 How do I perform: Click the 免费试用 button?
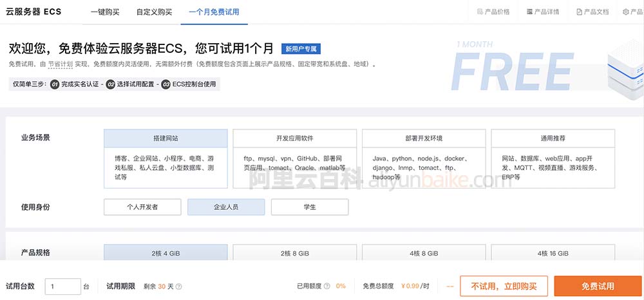click(x=598, y=286)
